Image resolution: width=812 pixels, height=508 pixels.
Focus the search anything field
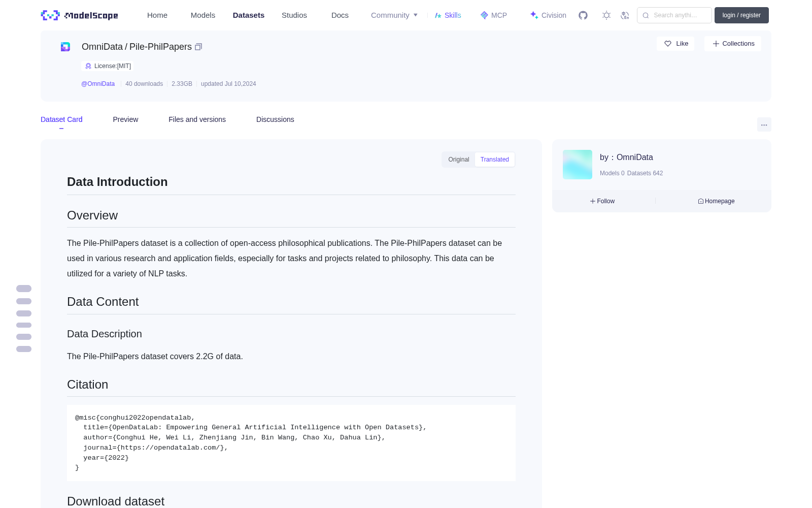tap(674, 15)
